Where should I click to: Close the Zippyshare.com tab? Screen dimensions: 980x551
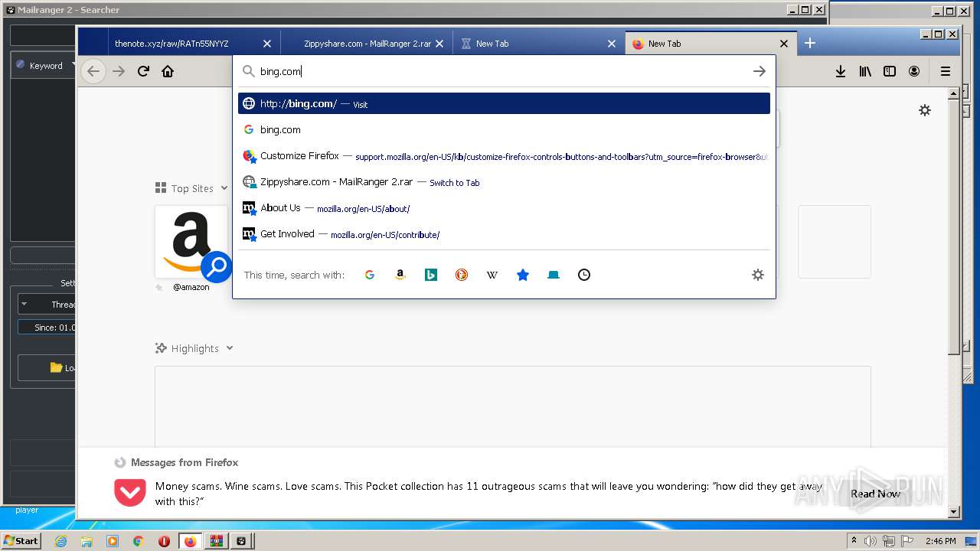[x=439, y=44]
